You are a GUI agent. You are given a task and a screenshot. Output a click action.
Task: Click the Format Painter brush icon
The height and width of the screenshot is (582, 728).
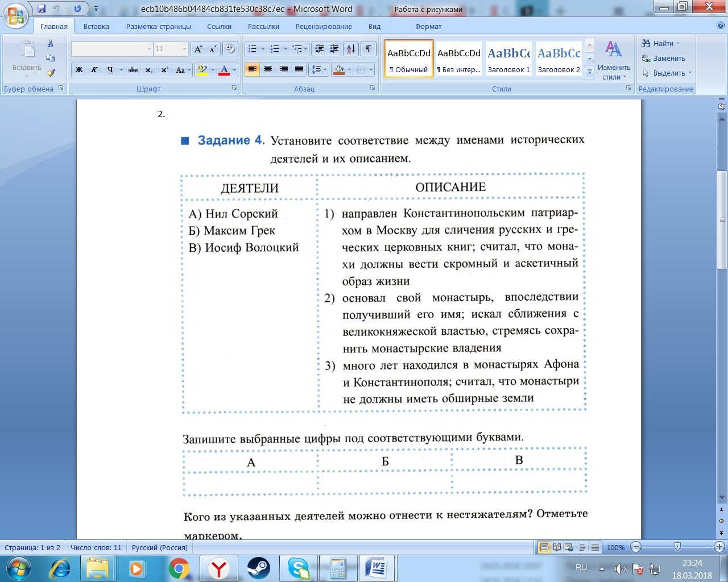click(51, 73)
